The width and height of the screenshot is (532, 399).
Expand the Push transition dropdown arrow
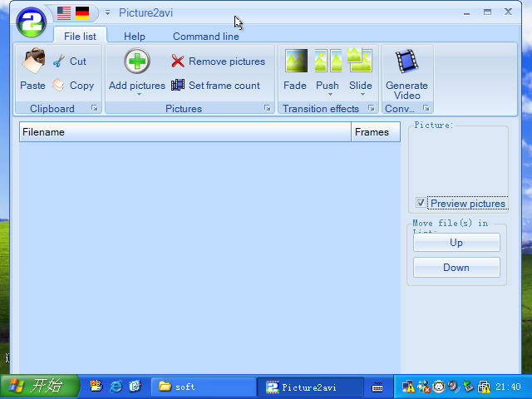click(x=330, y=94)
